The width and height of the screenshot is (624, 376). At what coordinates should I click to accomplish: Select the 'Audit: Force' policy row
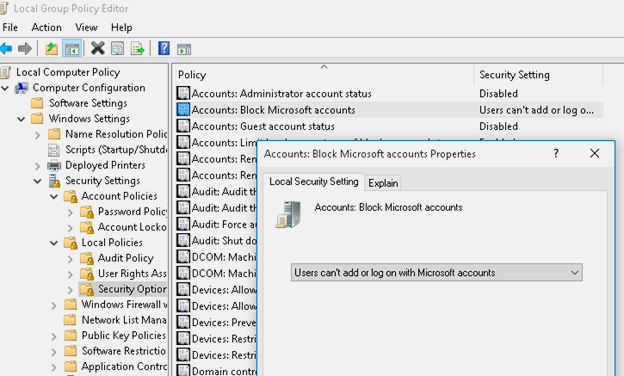click(216, 224)
